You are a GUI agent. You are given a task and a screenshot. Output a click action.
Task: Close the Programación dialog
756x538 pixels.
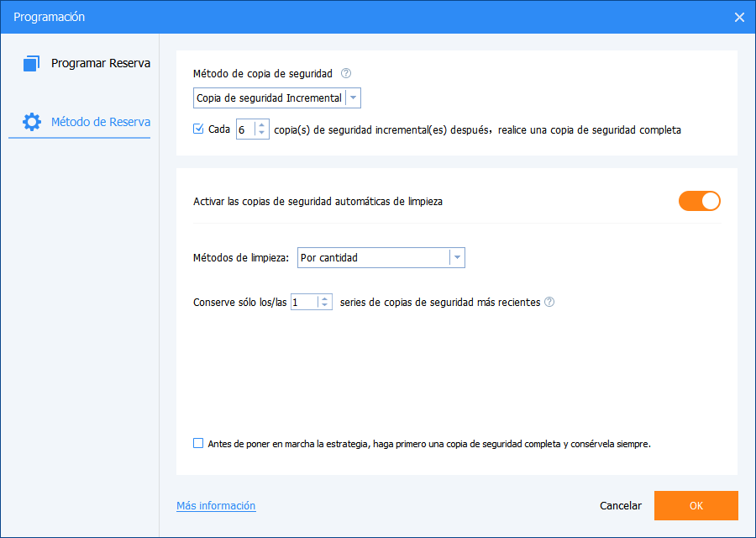tap(739, 18)
